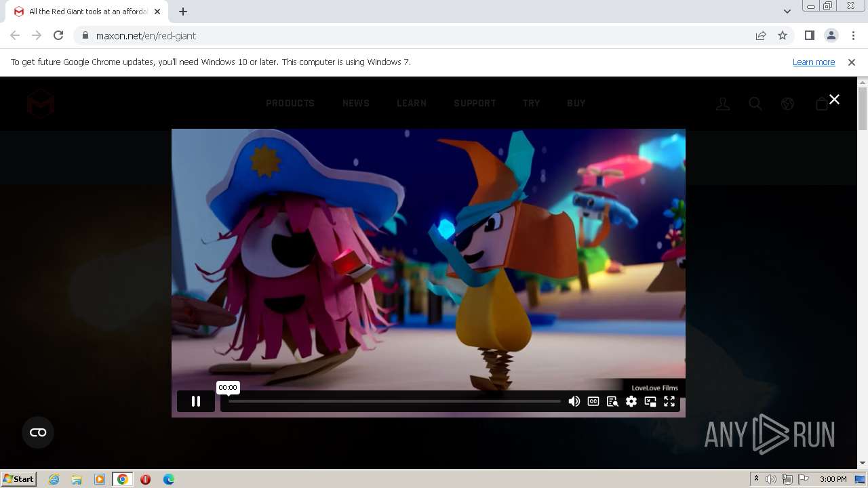
Task: Open the Windows Start menu
Action: tap(18, 479)
